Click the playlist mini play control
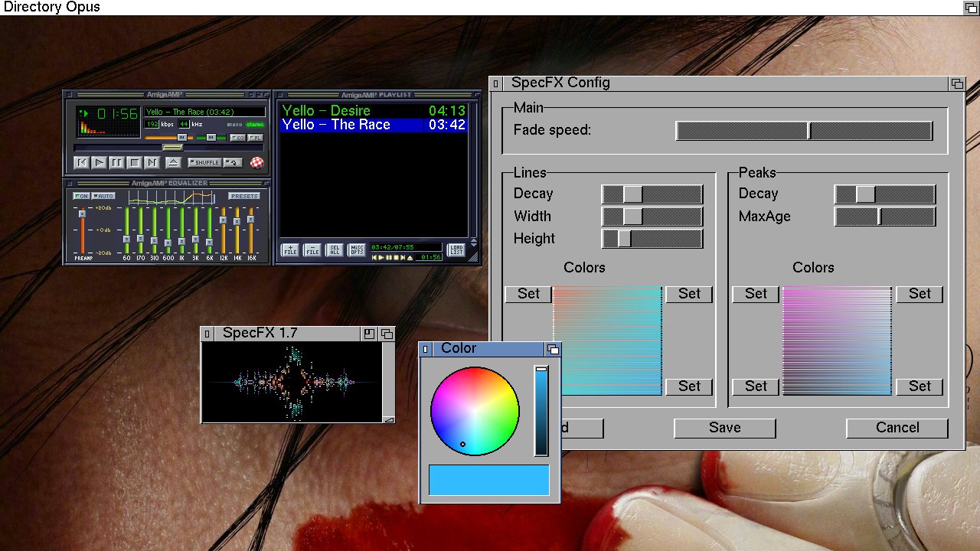 [x=381, y=258]
